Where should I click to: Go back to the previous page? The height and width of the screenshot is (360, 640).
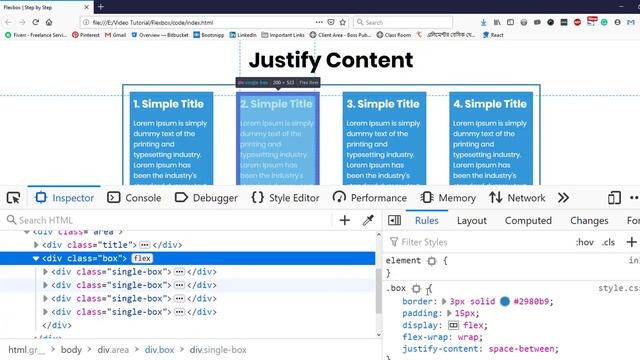[x=9, y=22]
